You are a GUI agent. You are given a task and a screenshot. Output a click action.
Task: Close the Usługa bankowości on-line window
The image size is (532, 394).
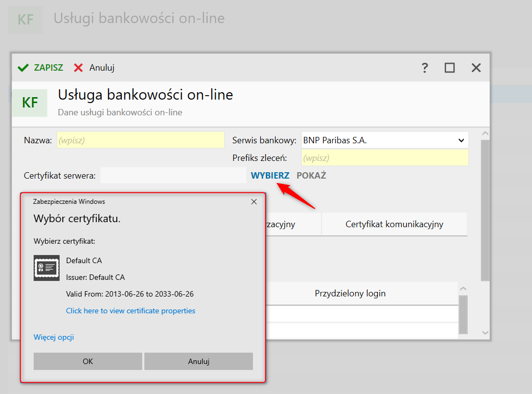pos(476,68)
